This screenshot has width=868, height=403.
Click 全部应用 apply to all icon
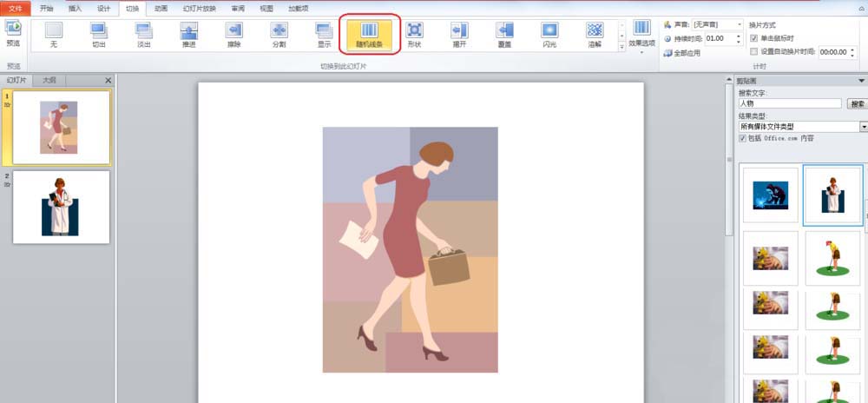coord(668,53)
